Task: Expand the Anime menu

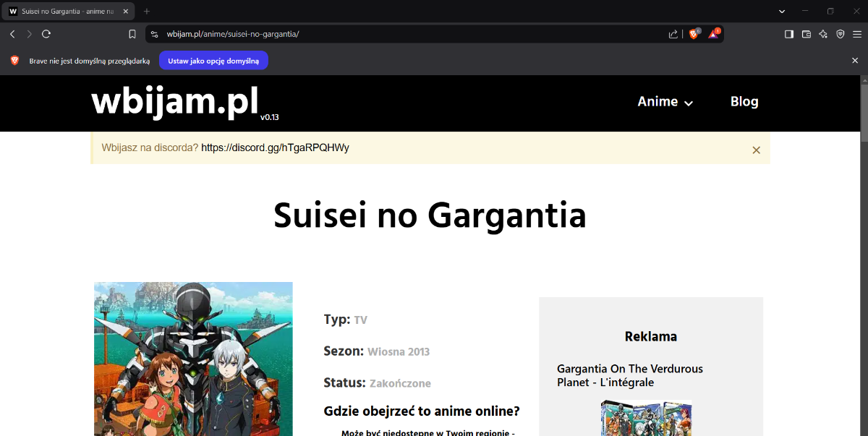Action: pyautogui.click(x=665, y=102)
